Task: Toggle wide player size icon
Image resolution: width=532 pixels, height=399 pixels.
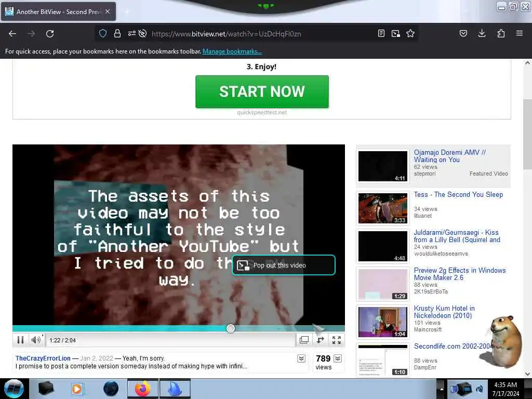Action: (320, 340)
